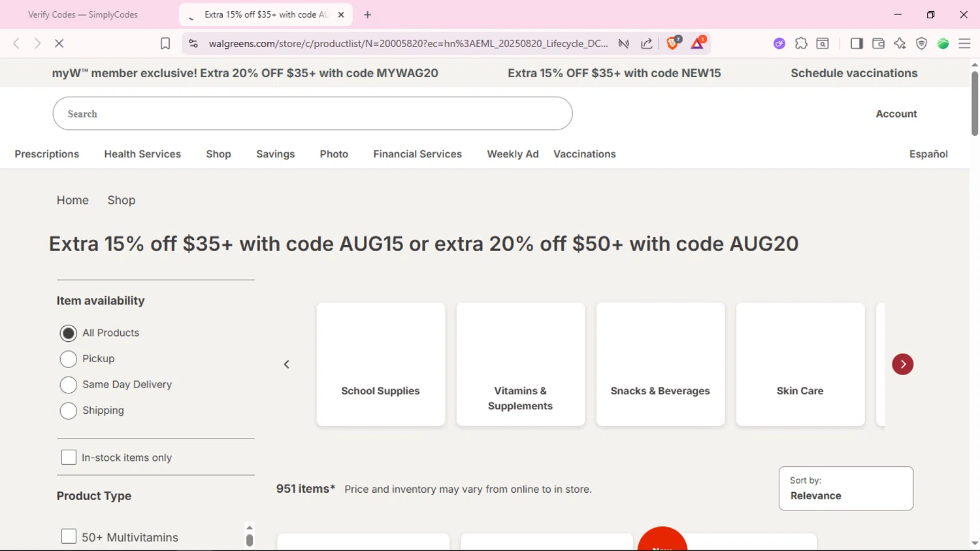Select the Pickup radio button

point(69,359)
